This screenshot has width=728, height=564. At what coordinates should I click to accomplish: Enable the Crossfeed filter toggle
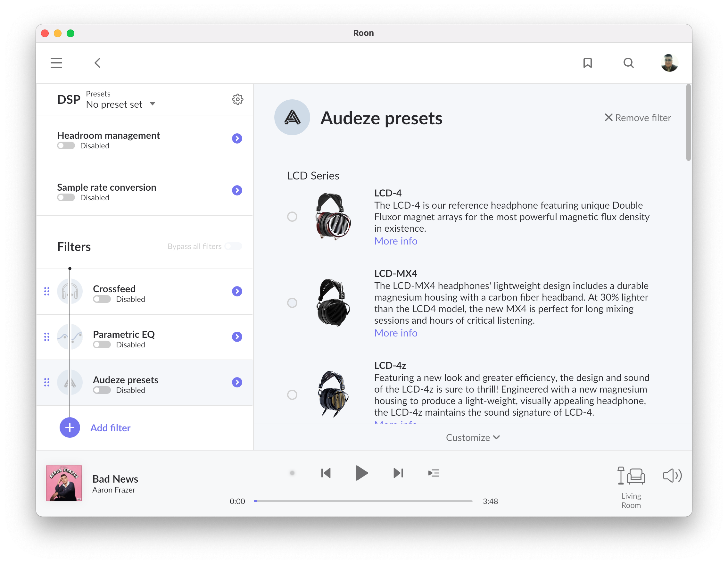102,299
